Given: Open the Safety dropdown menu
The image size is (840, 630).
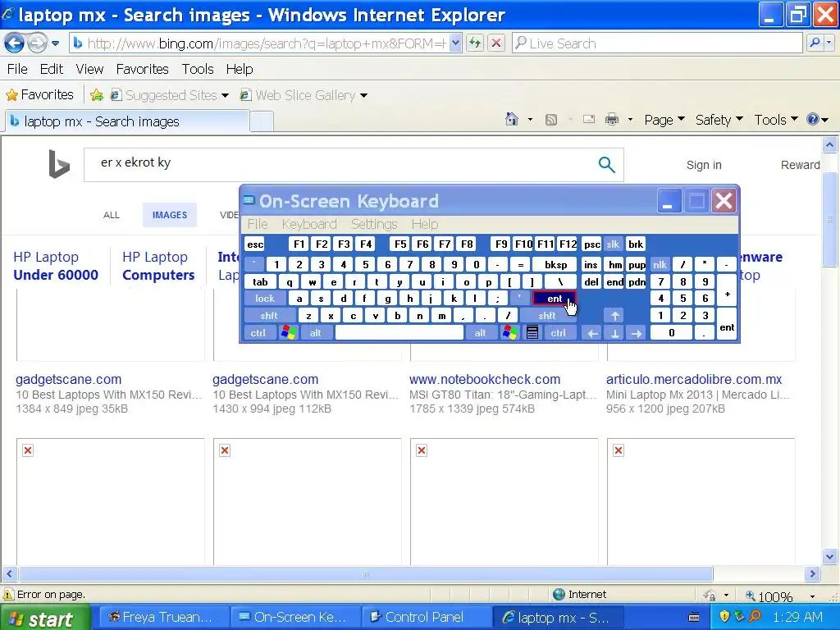Looking at the screenshot, I should 719,120.
